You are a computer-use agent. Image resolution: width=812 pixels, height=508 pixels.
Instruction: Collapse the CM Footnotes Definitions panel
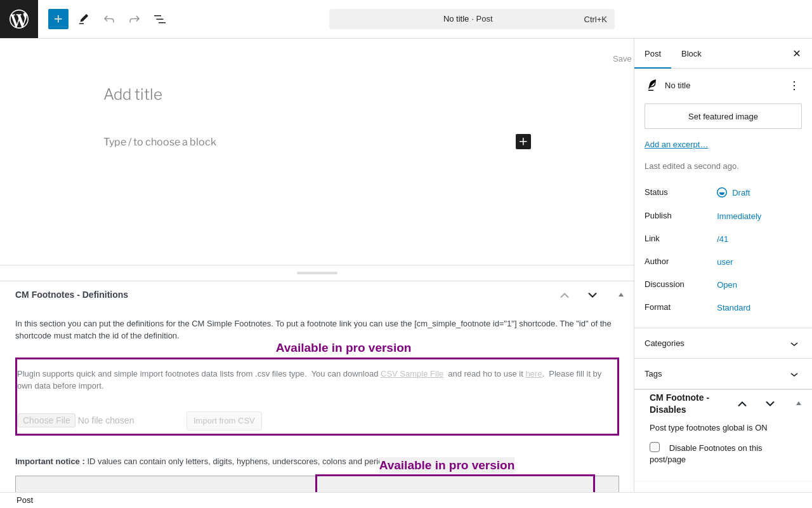click(621, 295)
